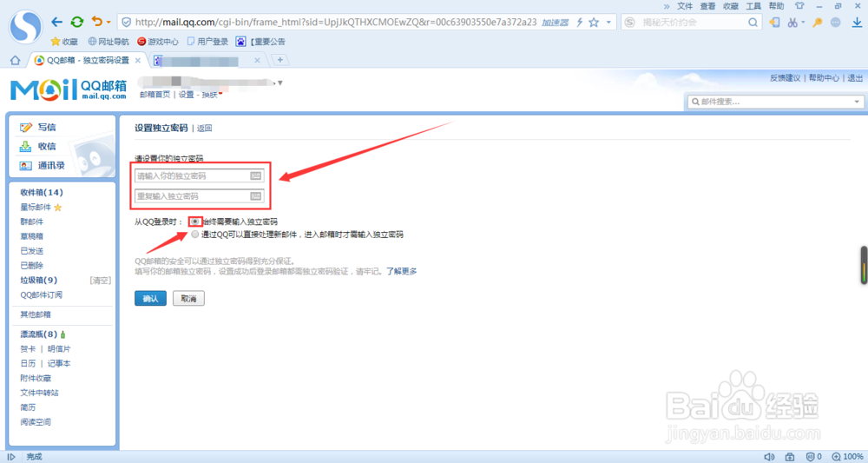The width and height of the screenshot is (868, 463).
Task: Click the volume speaker icon in status bar
Action: 769,457
